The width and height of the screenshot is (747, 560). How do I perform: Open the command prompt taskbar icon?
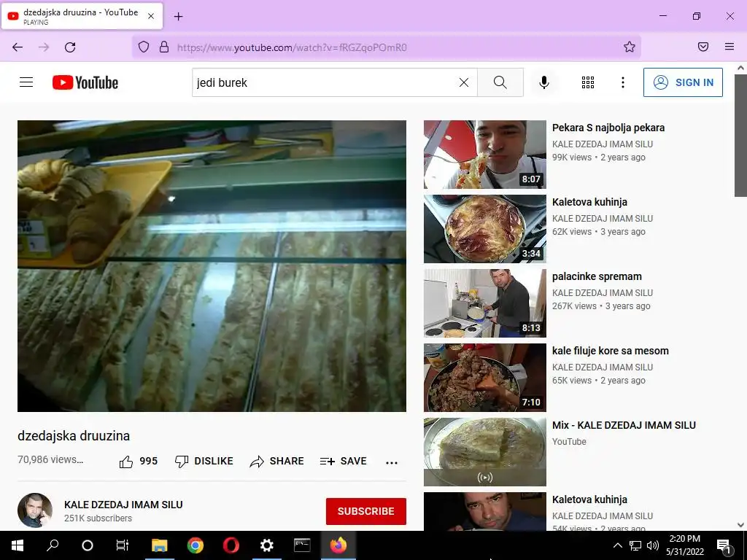302,545
